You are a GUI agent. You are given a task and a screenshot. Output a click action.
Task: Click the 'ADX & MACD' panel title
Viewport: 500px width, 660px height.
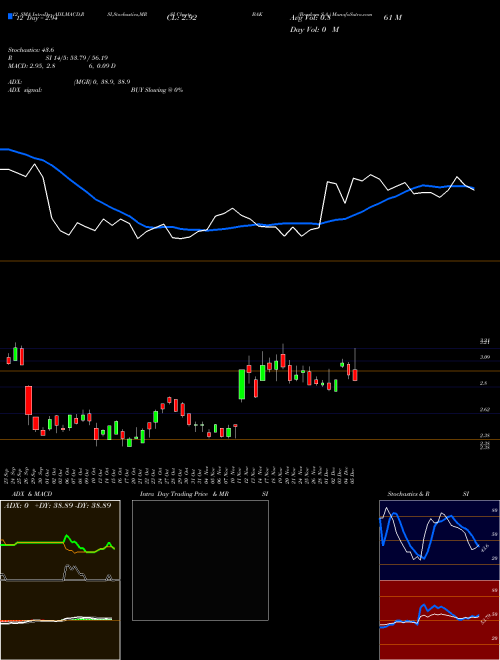tap(32, 494)
